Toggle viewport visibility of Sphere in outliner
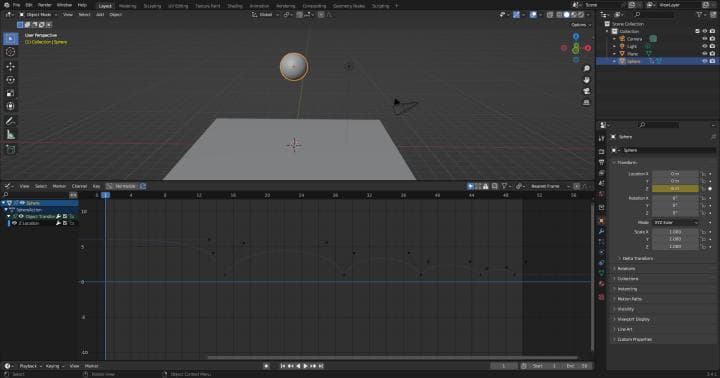Image resolution: width=720 pixels, height=378 pixels. pyautogui.click(x=705, y=61)
